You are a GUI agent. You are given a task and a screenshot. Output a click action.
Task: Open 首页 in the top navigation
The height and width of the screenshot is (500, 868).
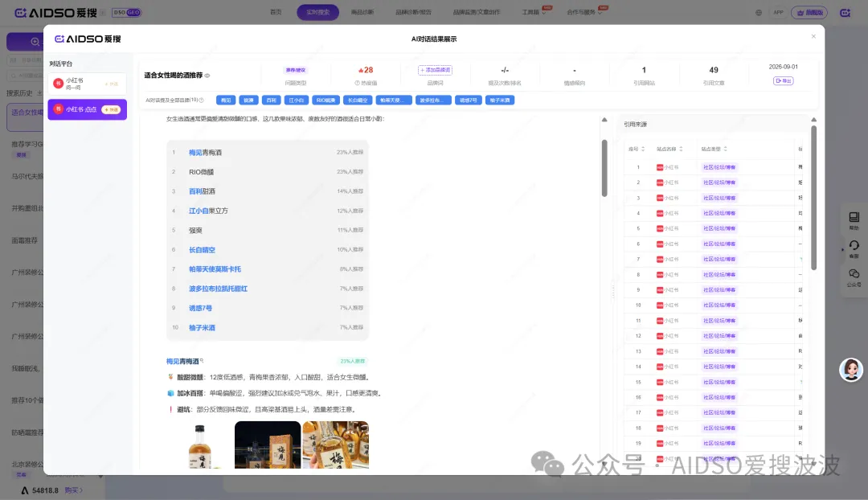[276, 12]
